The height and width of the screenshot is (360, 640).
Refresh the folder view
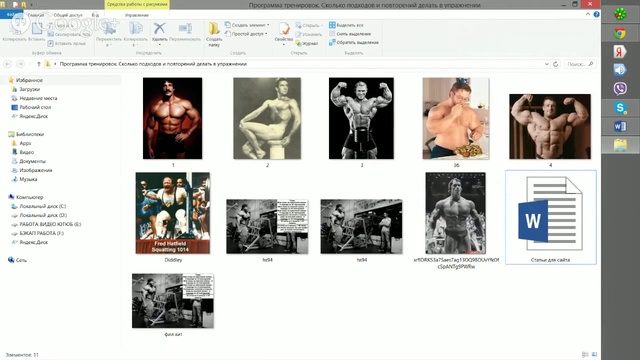click(x=556, y=64)
